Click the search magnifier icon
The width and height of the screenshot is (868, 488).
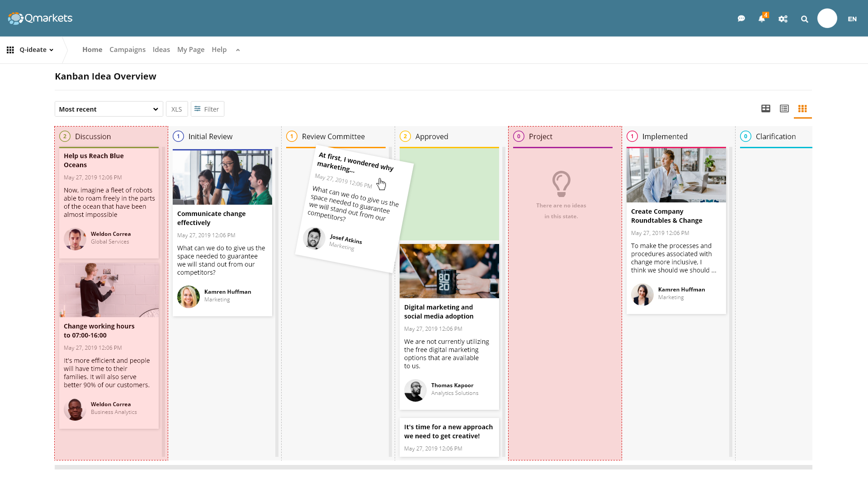805,19
